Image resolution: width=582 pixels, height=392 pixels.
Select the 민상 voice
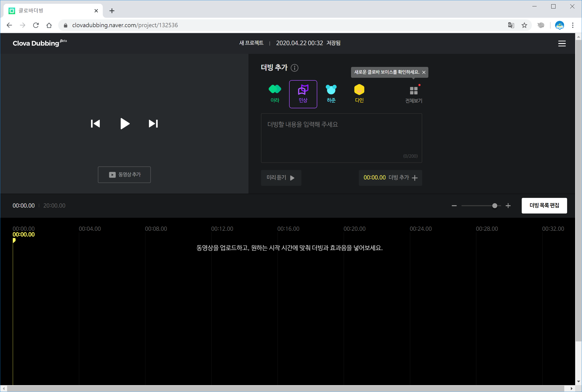pos(303,94)
